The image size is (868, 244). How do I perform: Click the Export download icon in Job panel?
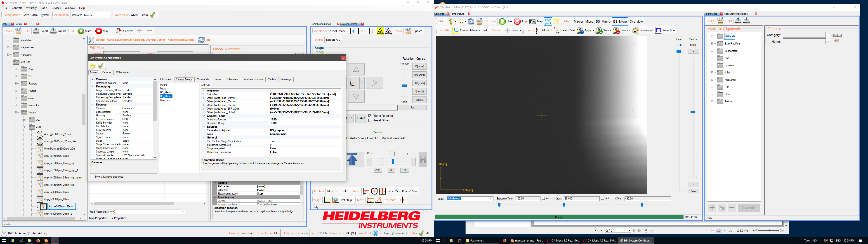(x=36, y=31)
